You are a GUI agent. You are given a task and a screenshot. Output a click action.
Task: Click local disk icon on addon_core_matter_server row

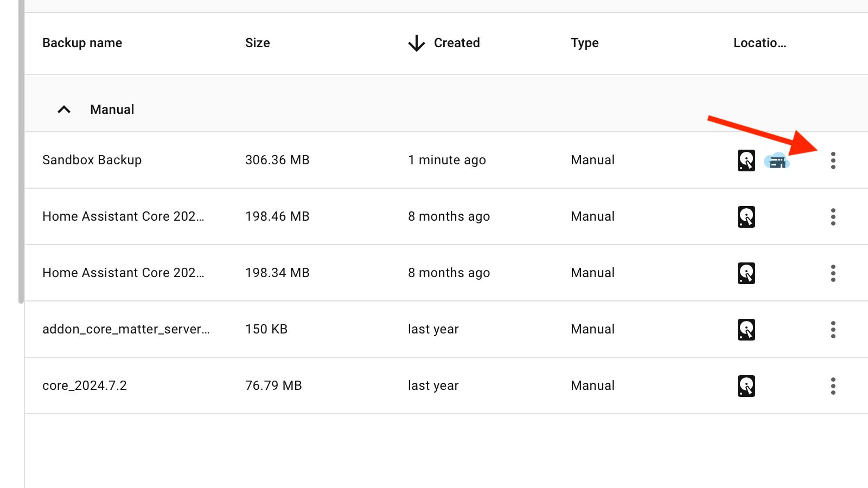point(746,330)
